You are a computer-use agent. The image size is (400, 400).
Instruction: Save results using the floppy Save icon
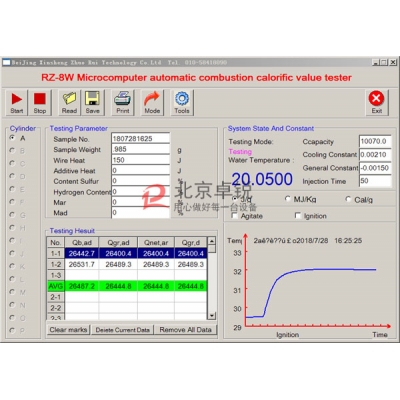(92, 103)
